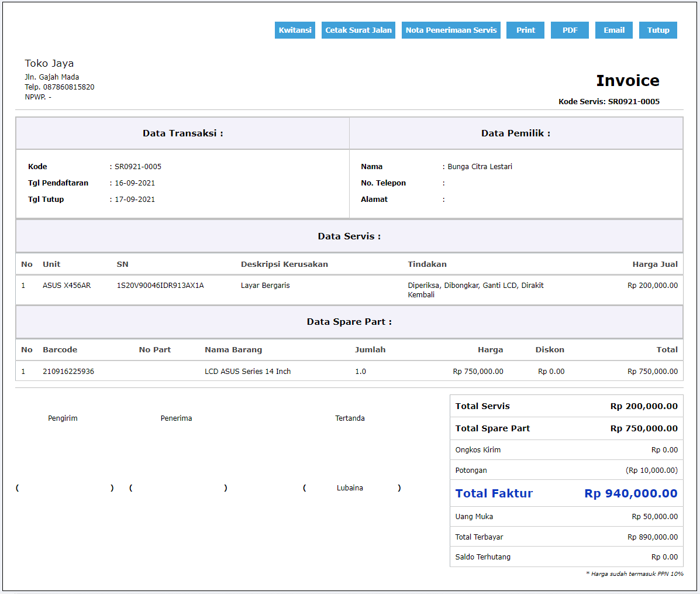The image size is (700, 594).
Task: Click the Data Transaksi header
Action: point(182,133)
